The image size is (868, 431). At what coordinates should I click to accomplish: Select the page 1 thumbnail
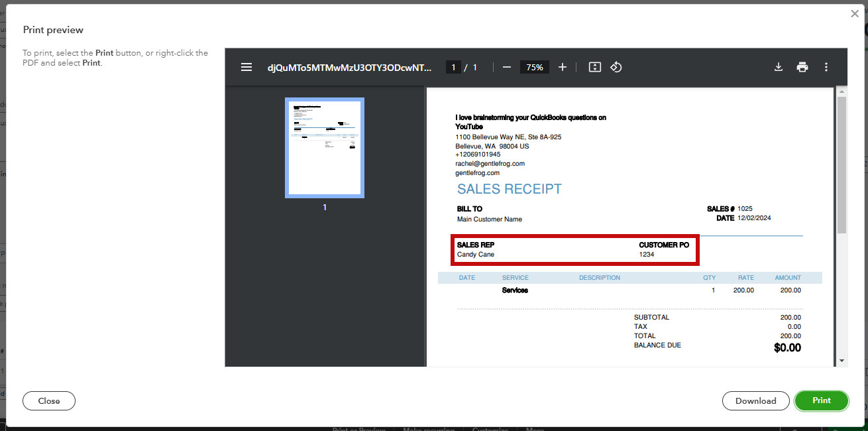[325, 148]
